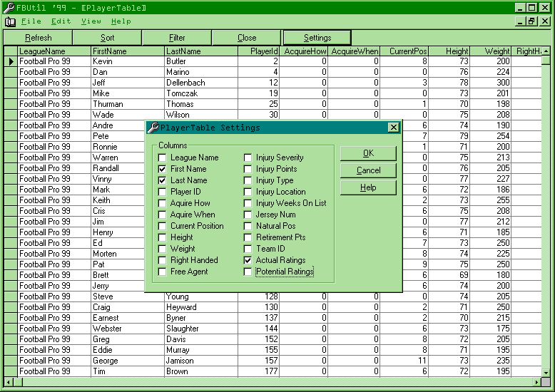This screenshot has height=392, width=555.
Task: Click the vertical scrollbar up arrow
Action: tap(546, 51)
